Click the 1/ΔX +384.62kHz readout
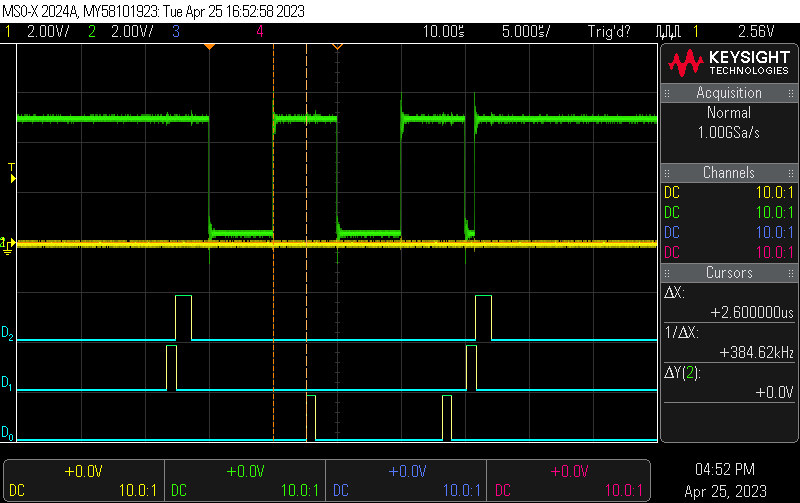 (729, 342)
